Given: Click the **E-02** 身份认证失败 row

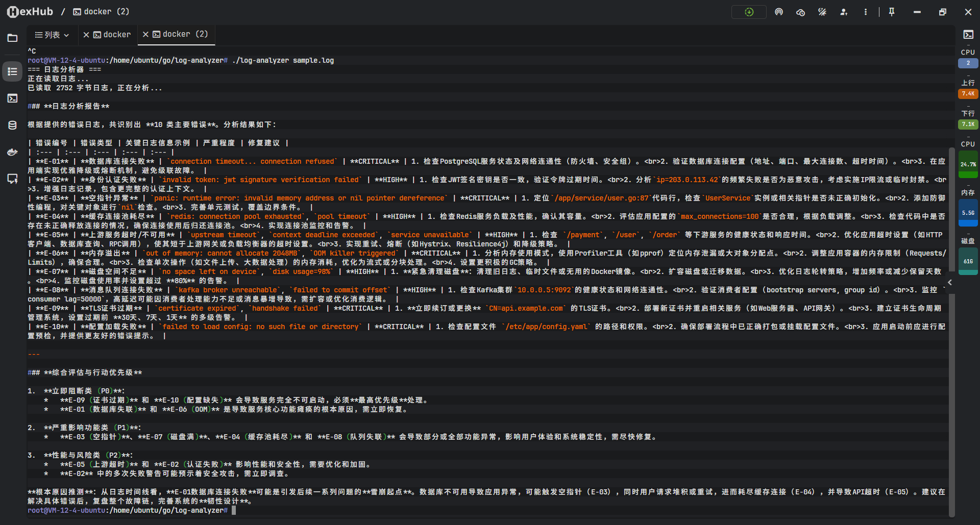Looking at the screenshot, I should [486, 184].
